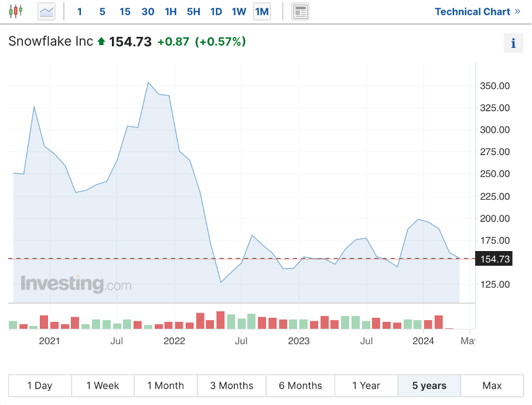Screen dimensions: 532x405
Task: Switch to the 1D timeframe
Action: 216,11
